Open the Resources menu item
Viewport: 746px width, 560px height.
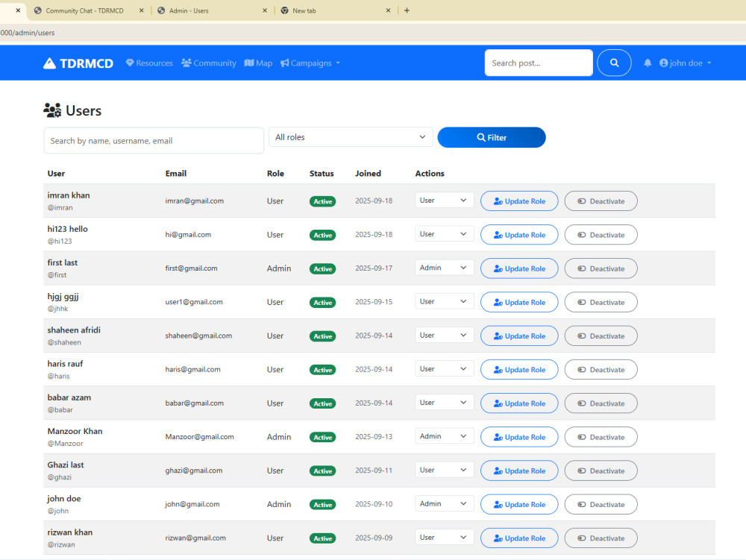tap(149, 63)
